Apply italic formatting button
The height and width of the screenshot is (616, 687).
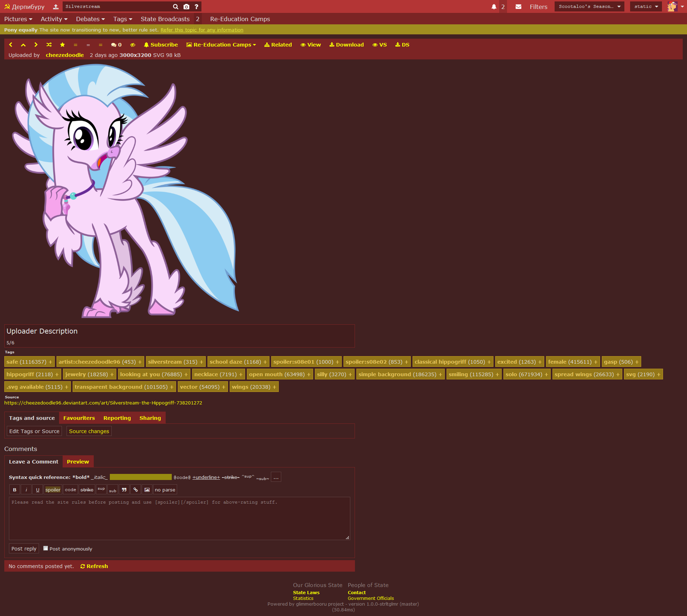point(26,490)
